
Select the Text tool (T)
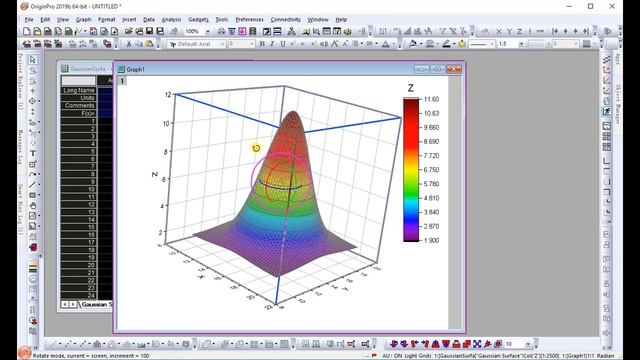point(33,153)
